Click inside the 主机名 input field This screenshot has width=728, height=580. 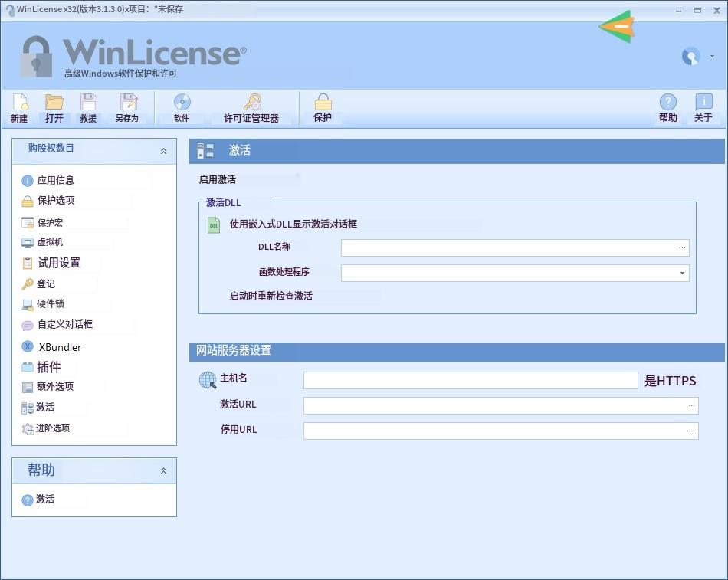tap(471, 380)
